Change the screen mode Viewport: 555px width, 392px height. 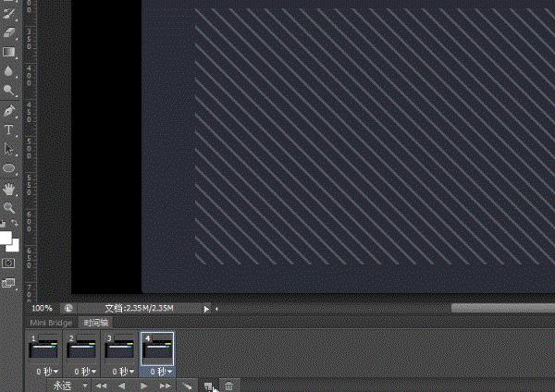pos(8,283)
